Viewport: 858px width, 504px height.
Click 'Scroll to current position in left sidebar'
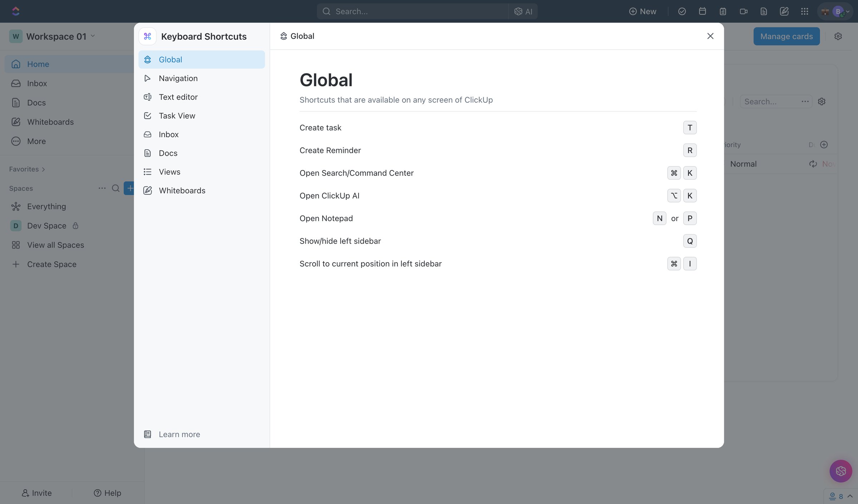(370, 264)
